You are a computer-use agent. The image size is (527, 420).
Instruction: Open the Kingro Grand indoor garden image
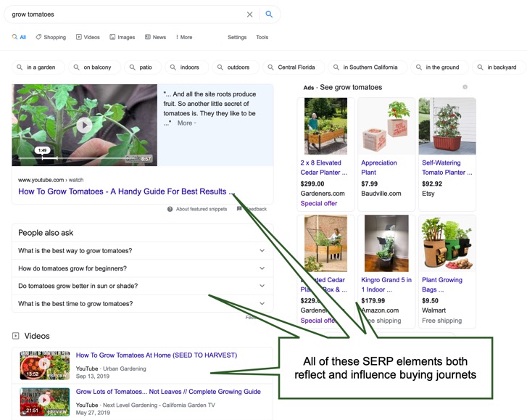[x=386, y=243]
